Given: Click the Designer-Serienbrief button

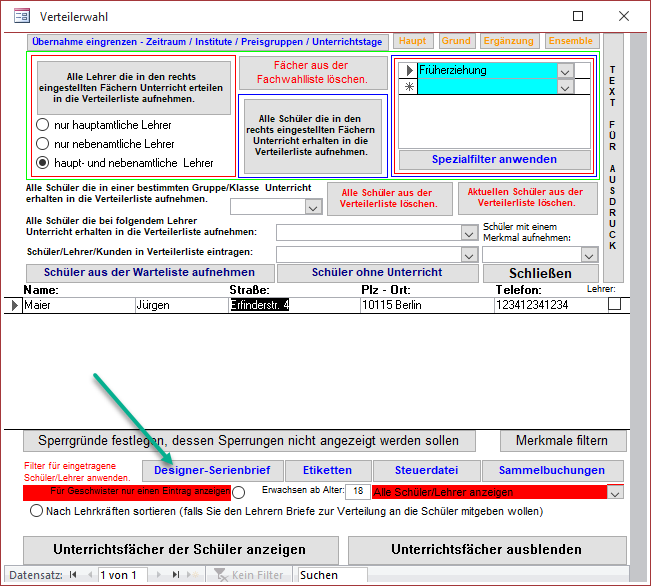Looking at the screenshot, I should pyautogui.click(x=212, y=470).
